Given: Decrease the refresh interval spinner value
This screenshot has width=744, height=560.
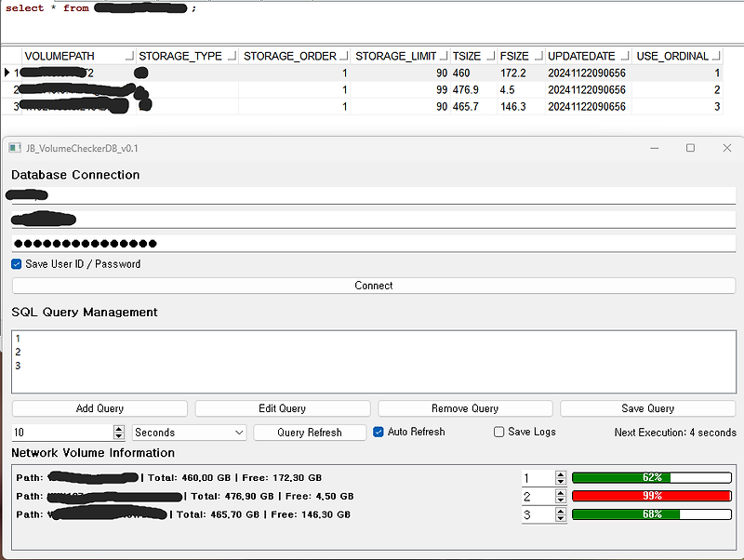Looking at the screenshot, I should click(x=119, y=436).
